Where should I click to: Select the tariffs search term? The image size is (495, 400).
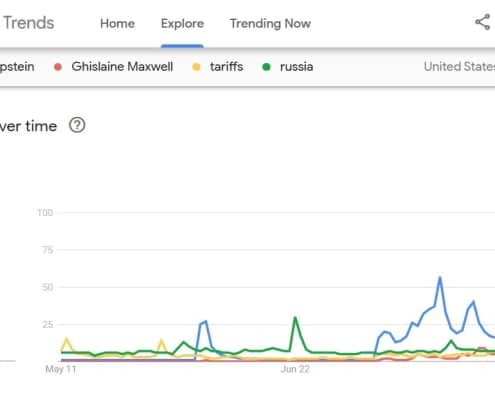227,67
